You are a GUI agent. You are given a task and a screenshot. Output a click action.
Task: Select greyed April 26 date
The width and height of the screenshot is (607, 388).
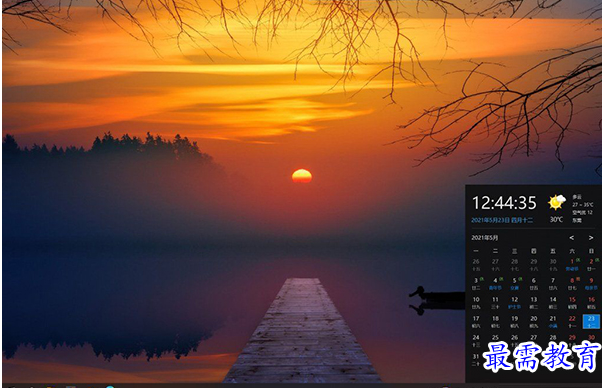476,264
